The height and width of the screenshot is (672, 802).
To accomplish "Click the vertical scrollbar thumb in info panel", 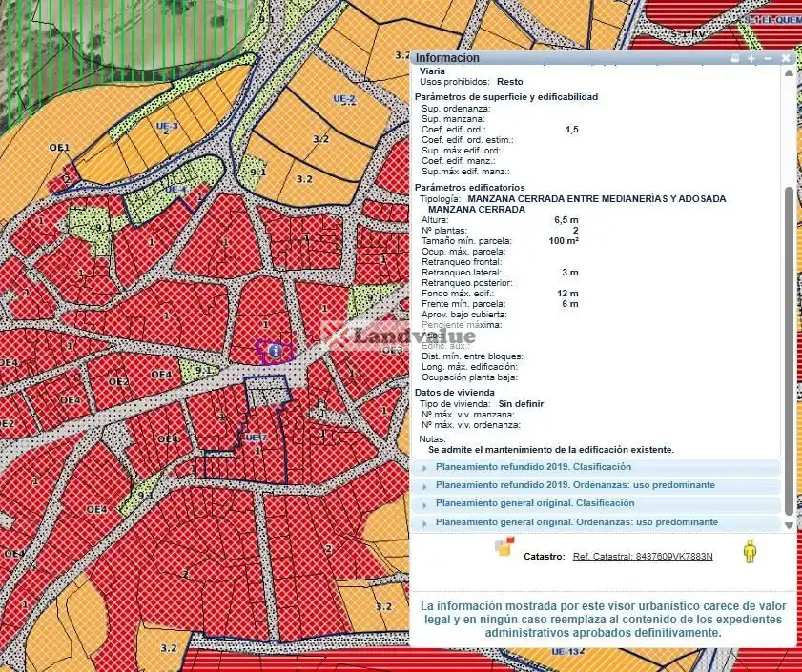I will tap(790, 352).
